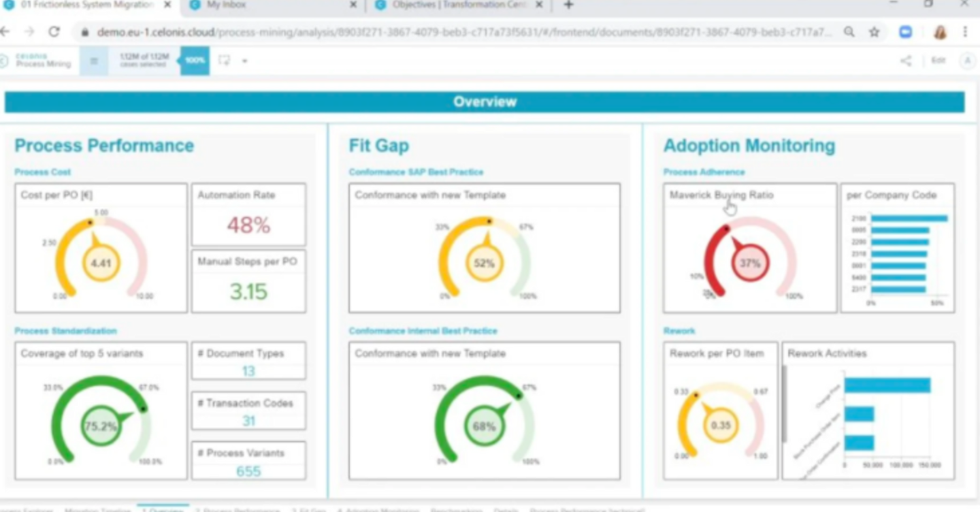
Task: Reload the page with the refresh icon
Action: point(54,32)
